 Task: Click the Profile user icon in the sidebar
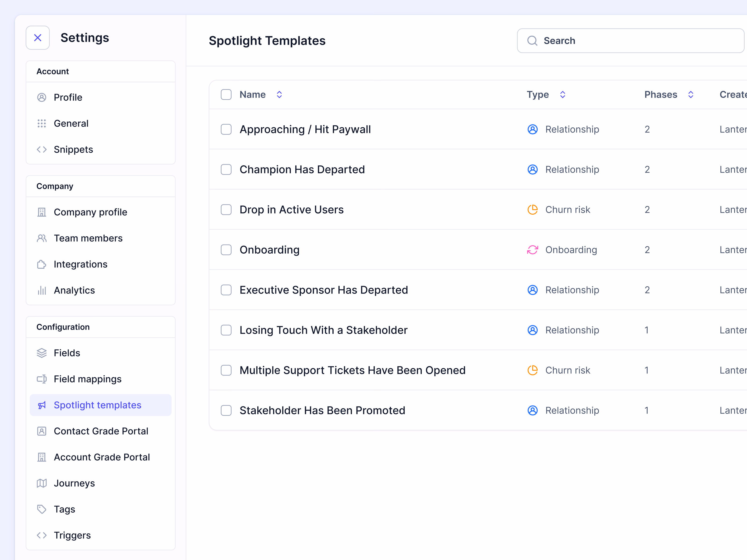click(42, 98)
